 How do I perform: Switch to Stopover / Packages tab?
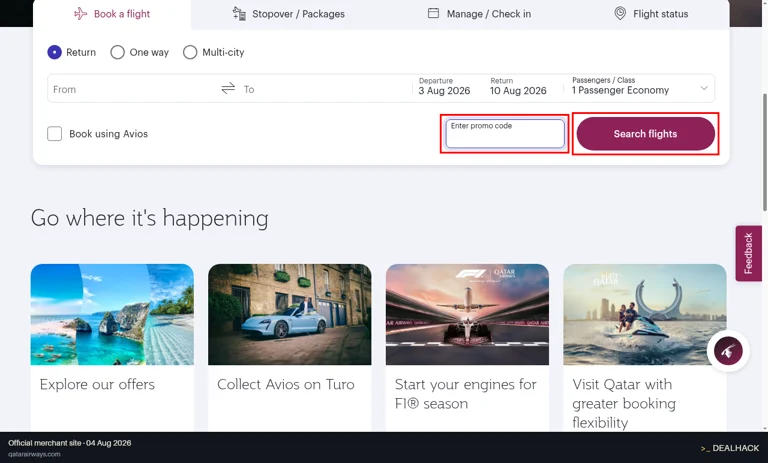[x=288, y=14]
